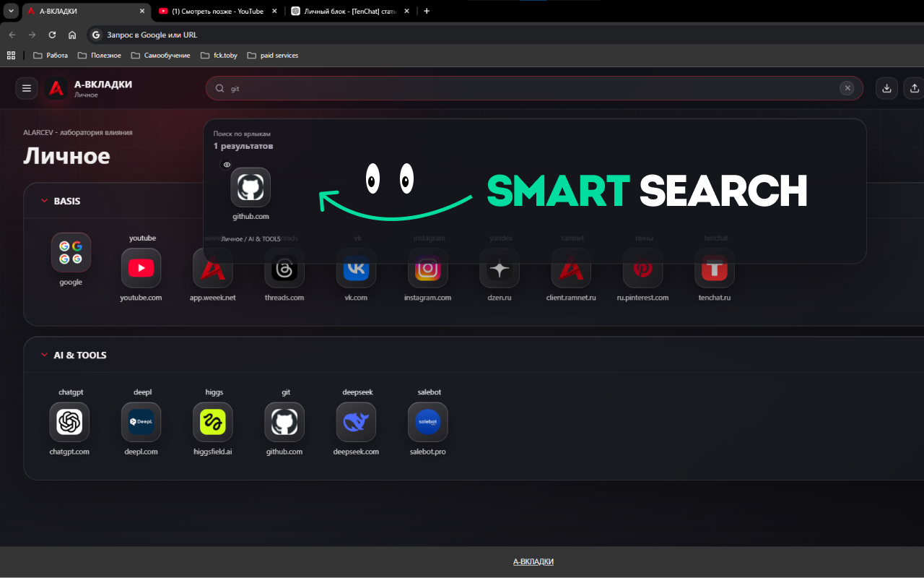Open the hamburger menu in the A-ВКЛАДКИ header
Screen dimensions: 924x578
pos(27,88)
